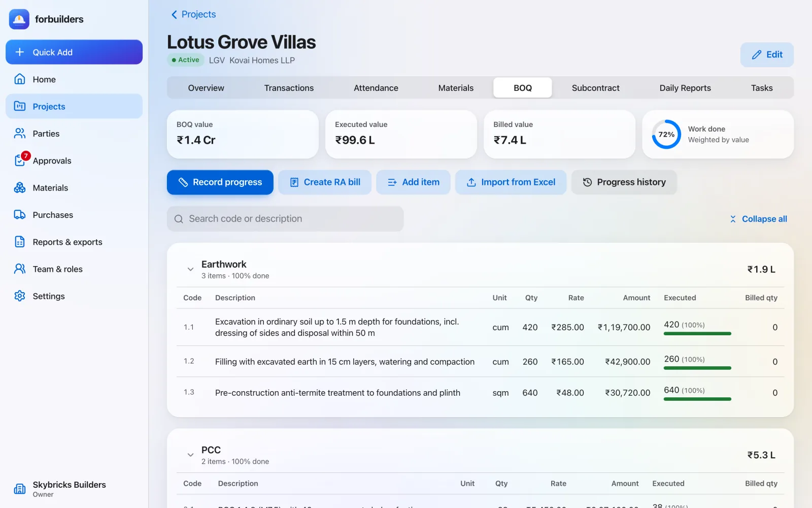
Task: Click the Purchases truck icon
Action: pos(20,215)
